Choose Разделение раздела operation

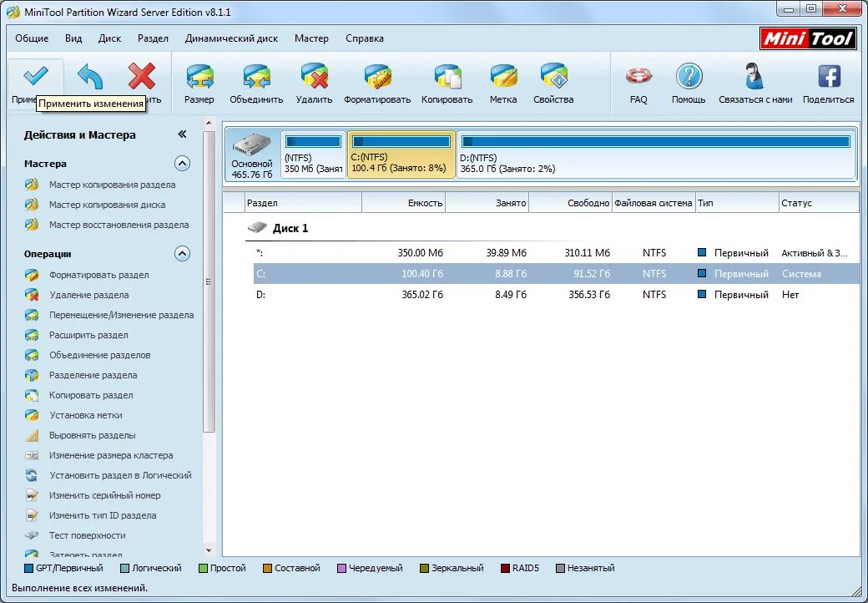(x=93, y=375)
